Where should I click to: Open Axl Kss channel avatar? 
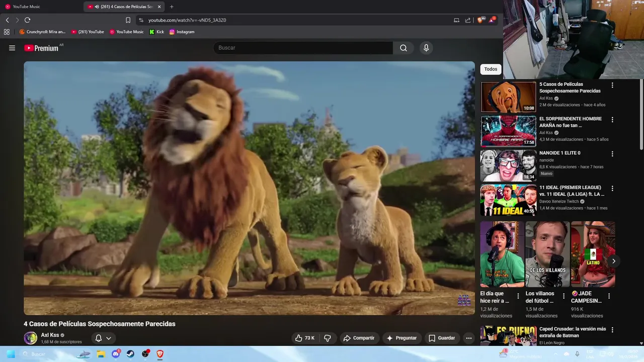coord(31,338)
